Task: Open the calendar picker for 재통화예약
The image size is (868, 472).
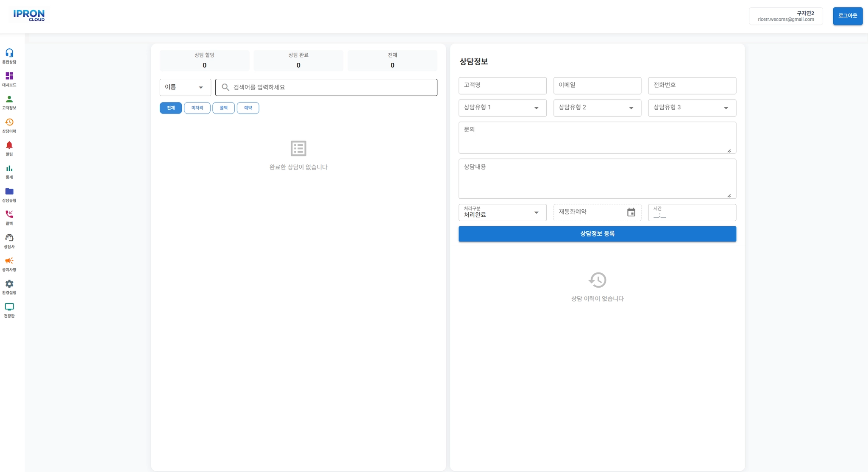Action: (x=631, y=212)
